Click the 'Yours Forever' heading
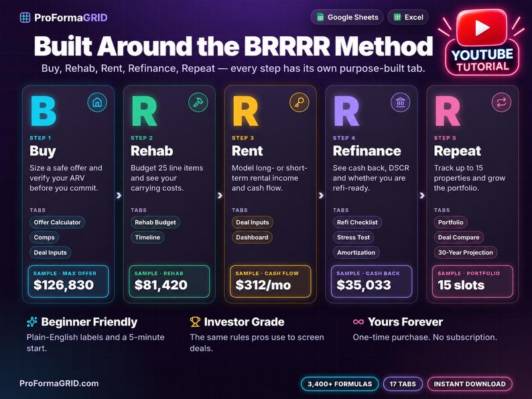Viewport: 532px width, 399px height. (x=405, y=322)
